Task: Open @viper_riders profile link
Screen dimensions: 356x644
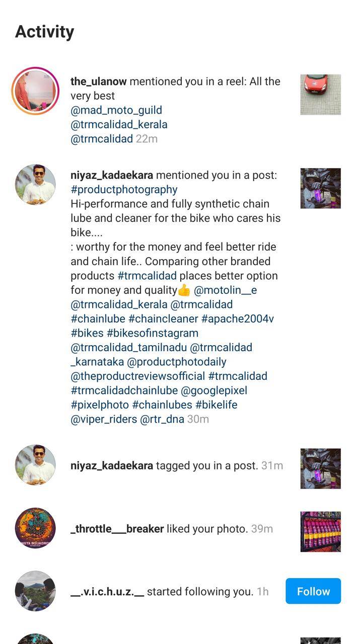Action: coord(104,419)
